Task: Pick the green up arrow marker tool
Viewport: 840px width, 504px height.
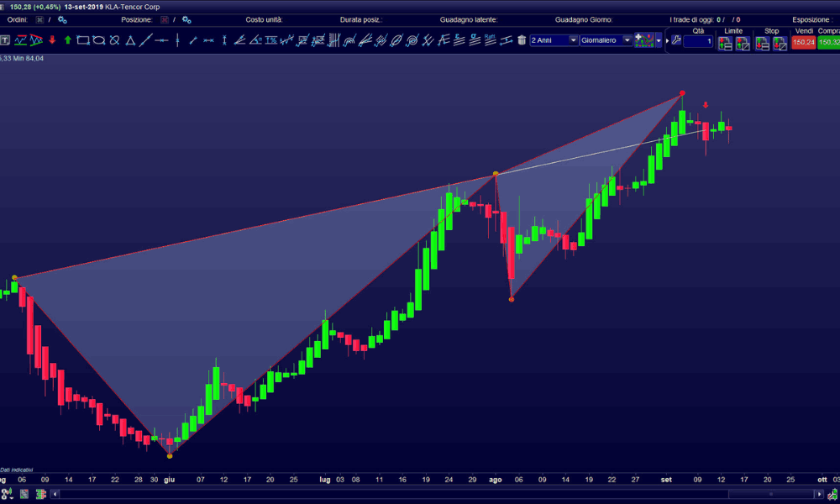Action: [68, 39]
